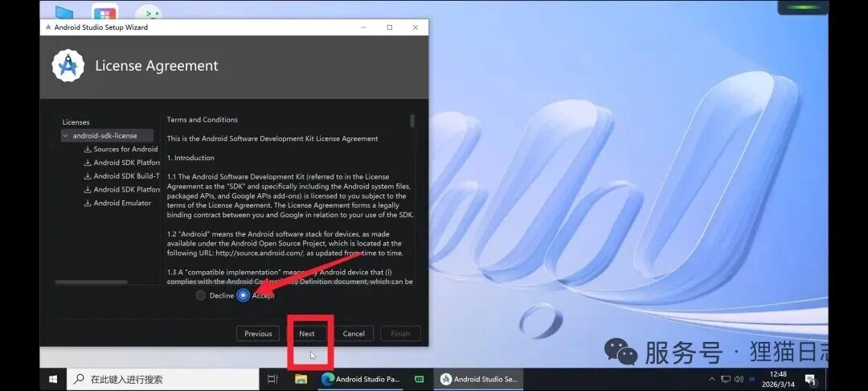The height and width of the screenshot is (391, 868).
Task: Open File Explorer from the taskbar
Action: pos(301,380)
